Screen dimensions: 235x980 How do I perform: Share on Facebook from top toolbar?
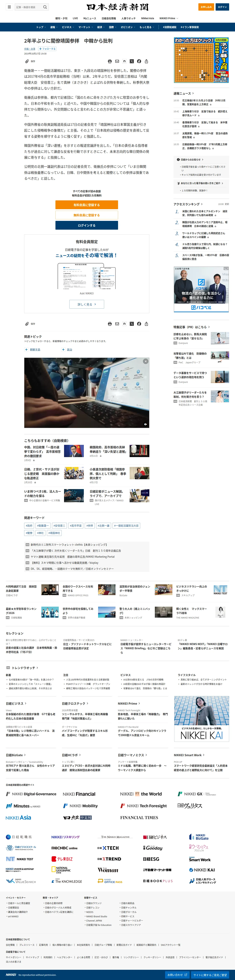click(x=139, y=61)
